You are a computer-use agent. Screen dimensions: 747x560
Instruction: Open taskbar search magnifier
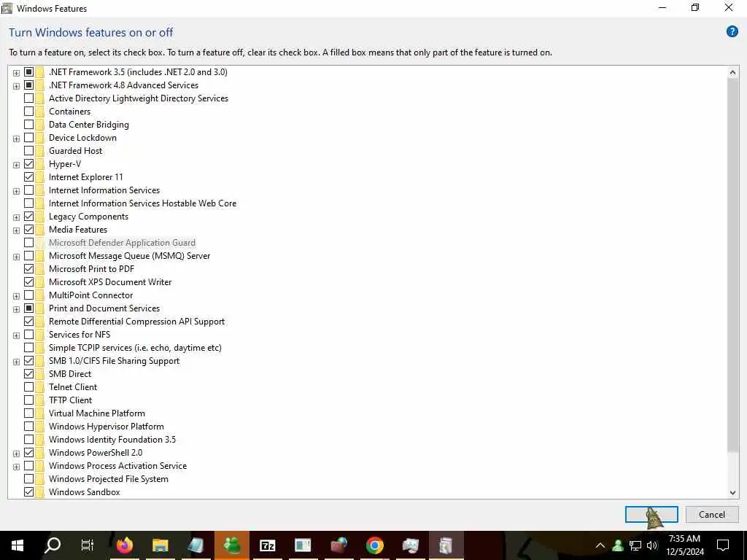pyautogui.click(x=53, y=545)
